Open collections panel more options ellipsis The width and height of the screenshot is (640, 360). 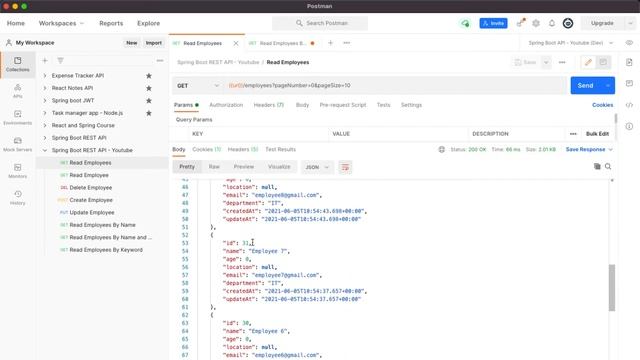(x=160, y=60)
